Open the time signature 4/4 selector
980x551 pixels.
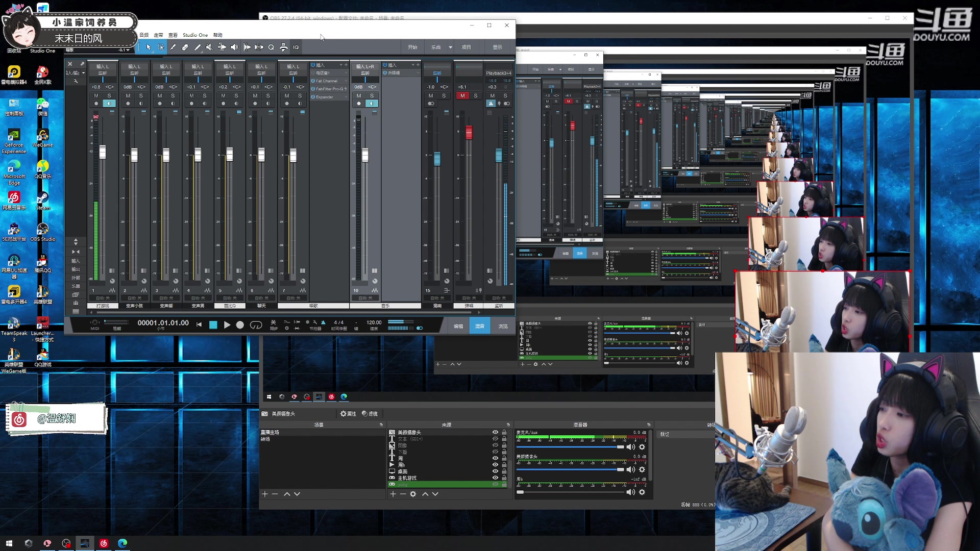pyautogui.click(x=339, y=322)
